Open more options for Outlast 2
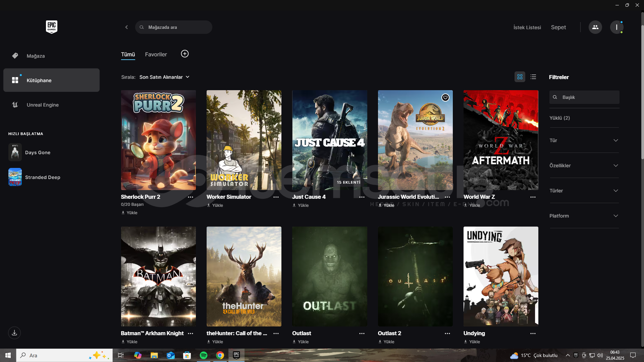644x362 pixels. 447,334
